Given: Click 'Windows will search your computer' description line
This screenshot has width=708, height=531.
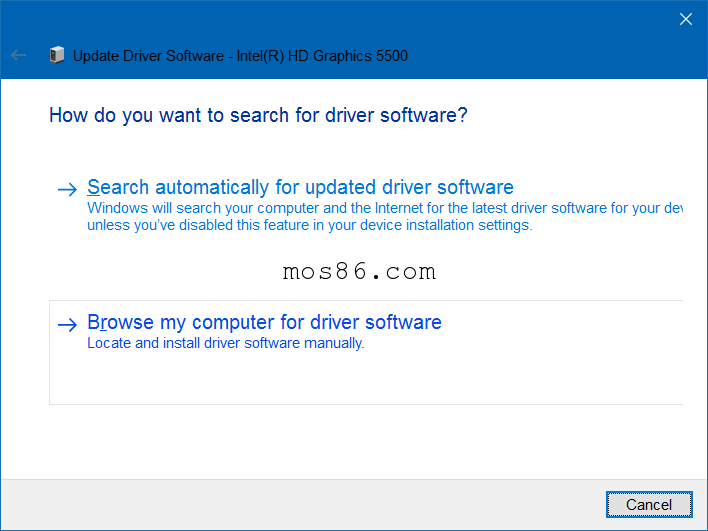Looking at the screenshot, I should (385, 208).
